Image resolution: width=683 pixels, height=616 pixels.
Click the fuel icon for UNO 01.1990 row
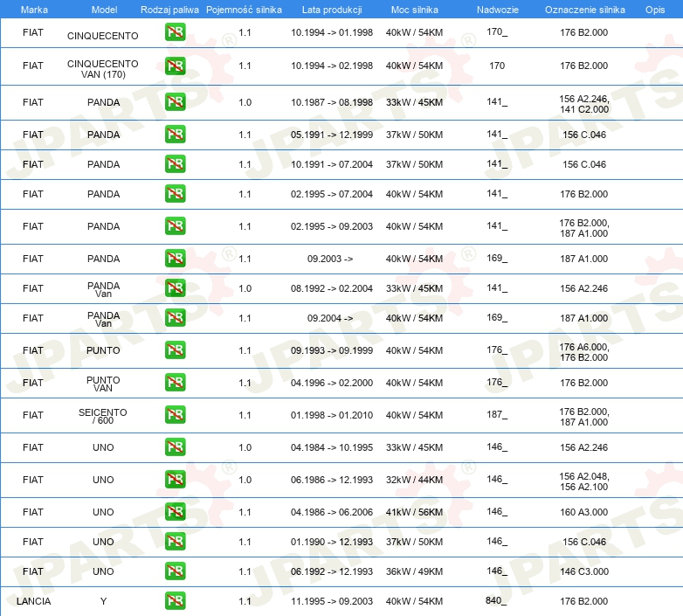175,542
